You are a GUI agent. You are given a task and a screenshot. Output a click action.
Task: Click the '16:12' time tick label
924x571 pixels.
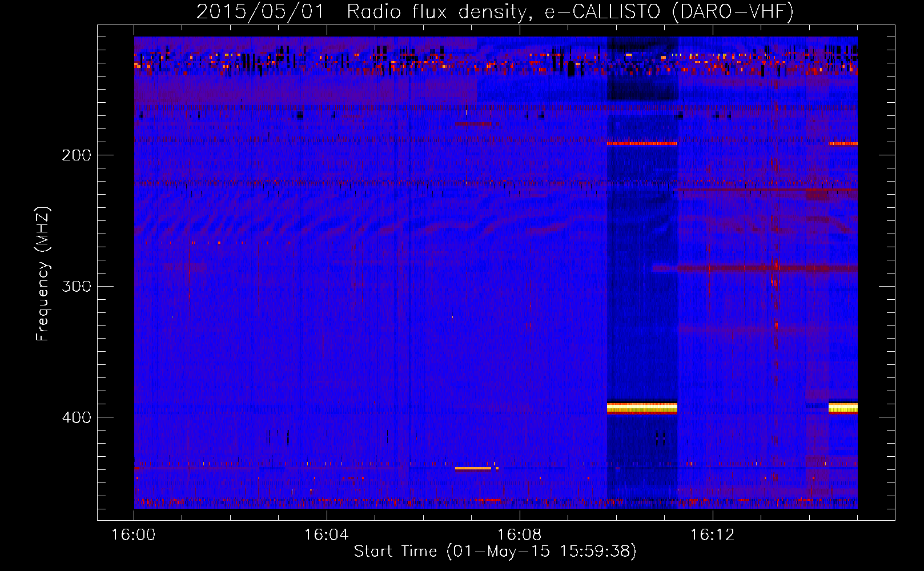pos(712,534)
